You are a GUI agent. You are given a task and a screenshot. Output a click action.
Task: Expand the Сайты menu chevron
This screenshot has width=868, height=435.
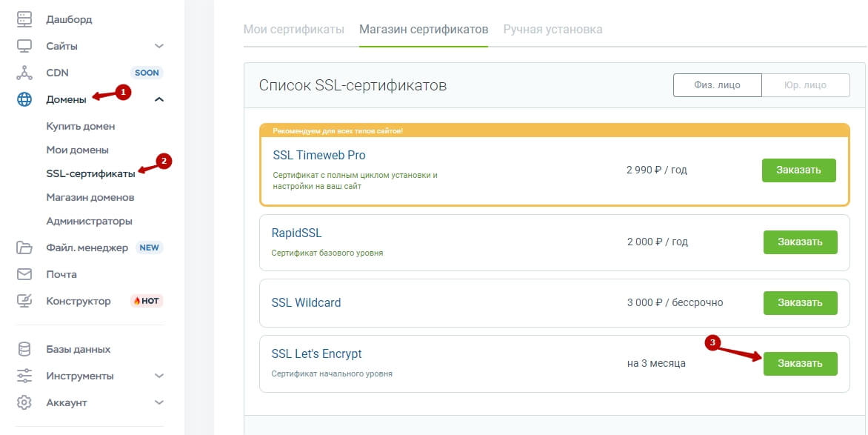[159, 46]
